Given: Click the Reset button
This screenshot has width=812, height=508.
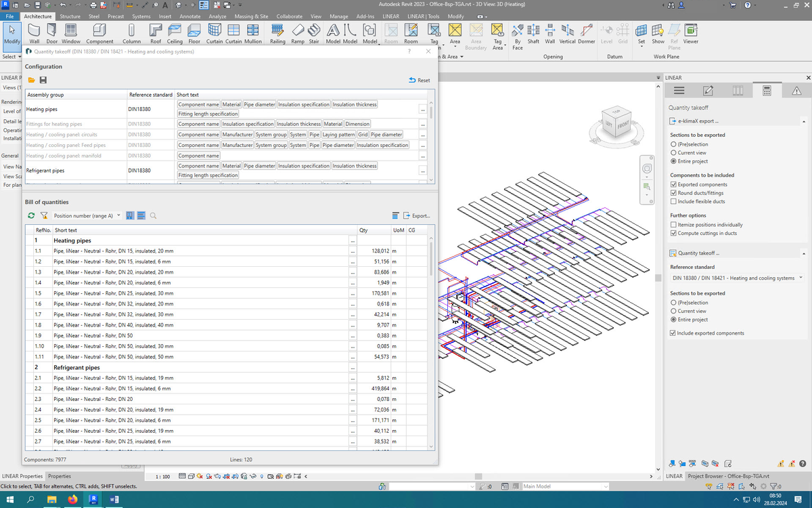Looking at the screenshot, I should pos(420,80).
